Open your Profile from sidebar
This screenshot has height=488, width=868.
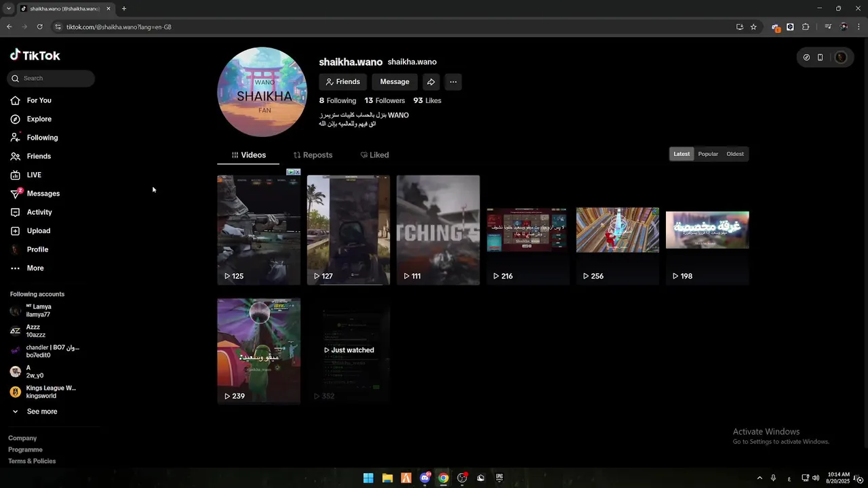29,249
